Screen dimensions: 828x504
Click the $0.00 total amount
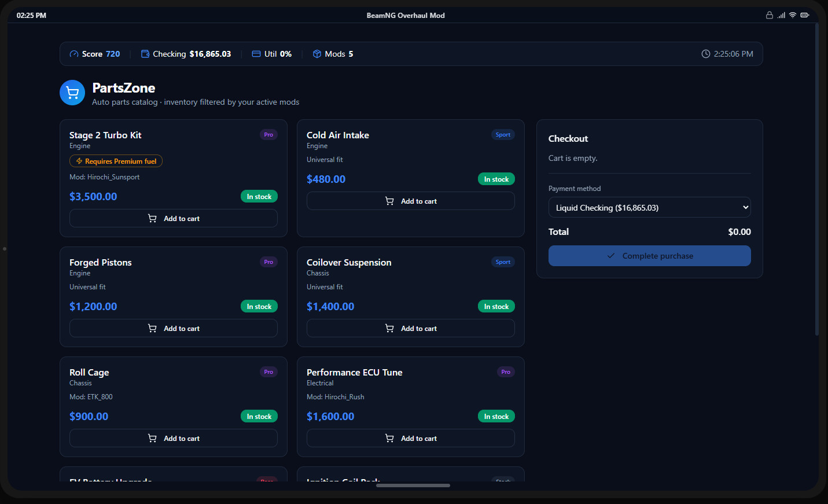[x=739, y=231]
